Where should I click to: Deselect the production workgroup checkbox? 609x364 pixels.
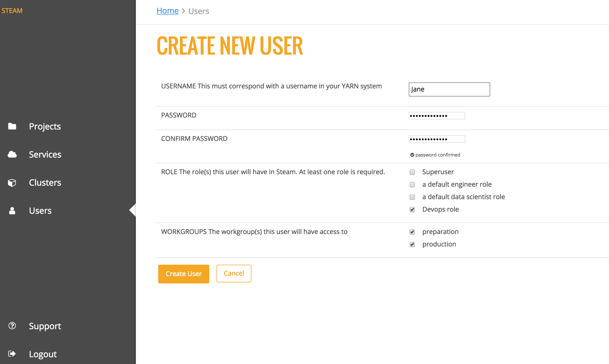pos(412,244)
